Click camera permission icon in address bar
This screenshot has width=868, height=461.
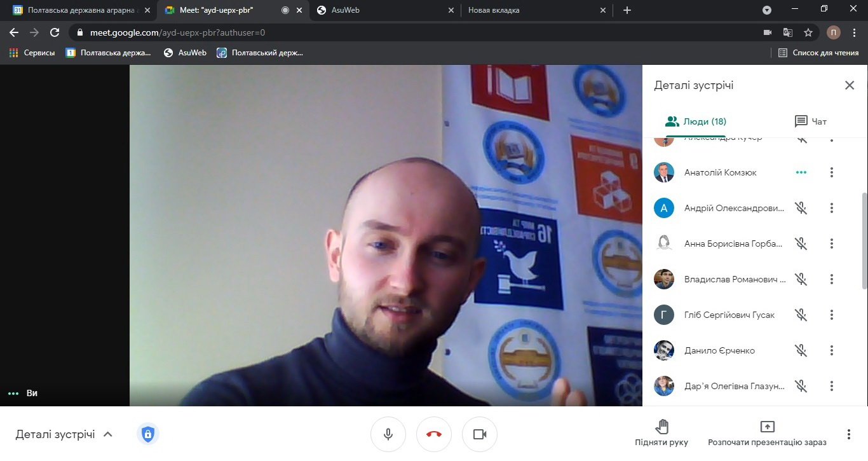tap(767, 32)
